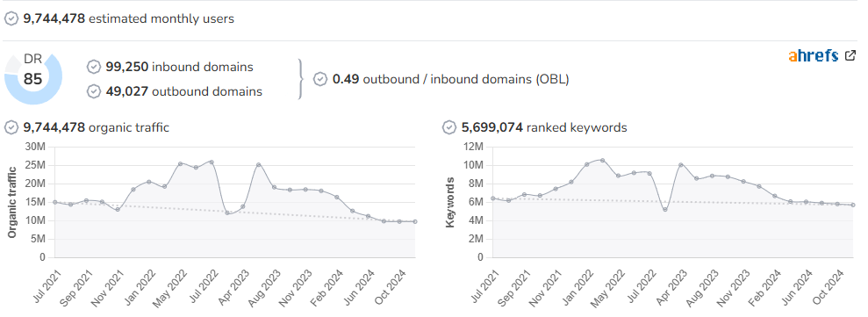Open the ahrefs logo link
868x317 pixels.
pyautogui.click(x=814, y=55)
